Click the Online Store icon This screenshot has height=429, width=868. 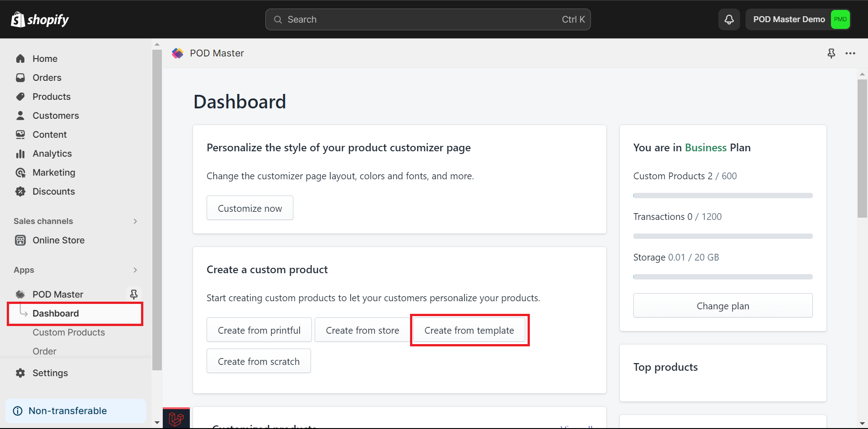[x=20, y=240]
